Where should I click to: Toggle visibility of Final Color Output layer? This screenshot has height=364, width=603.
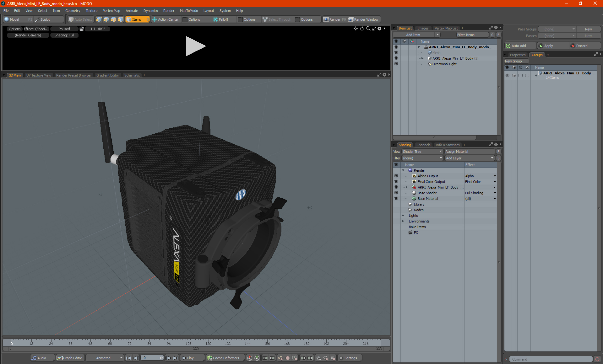pyautogui.click(x=396, y=181)
